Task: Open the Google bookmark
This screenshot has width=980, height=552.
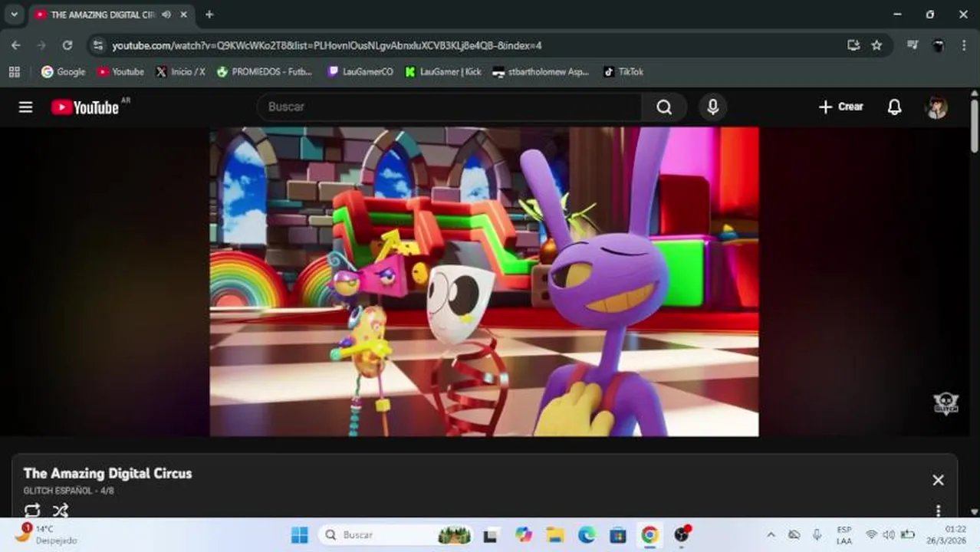Action: 64,72
